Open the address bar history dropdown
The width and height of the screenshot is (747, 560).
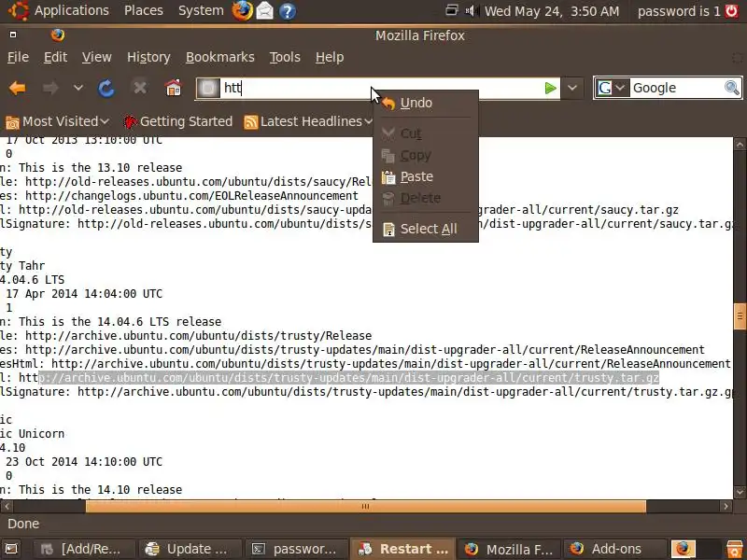(572, 88)
